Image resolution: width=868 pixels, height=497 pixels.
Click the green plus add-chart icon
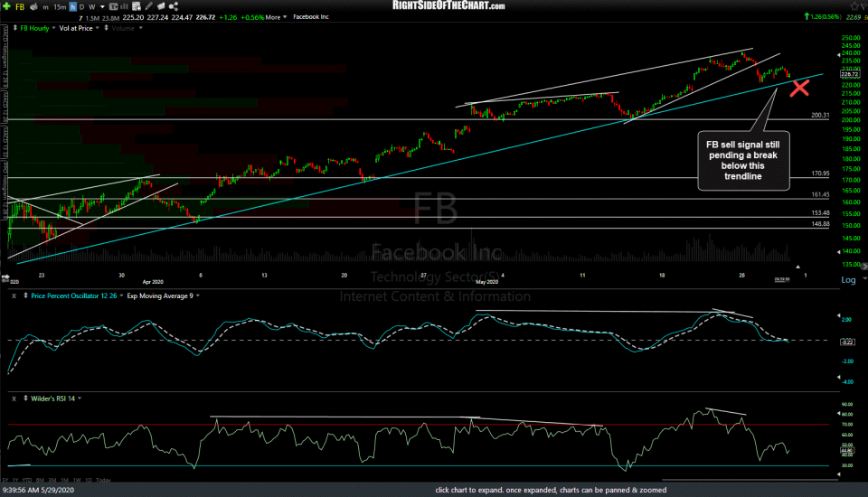point(6,6)
